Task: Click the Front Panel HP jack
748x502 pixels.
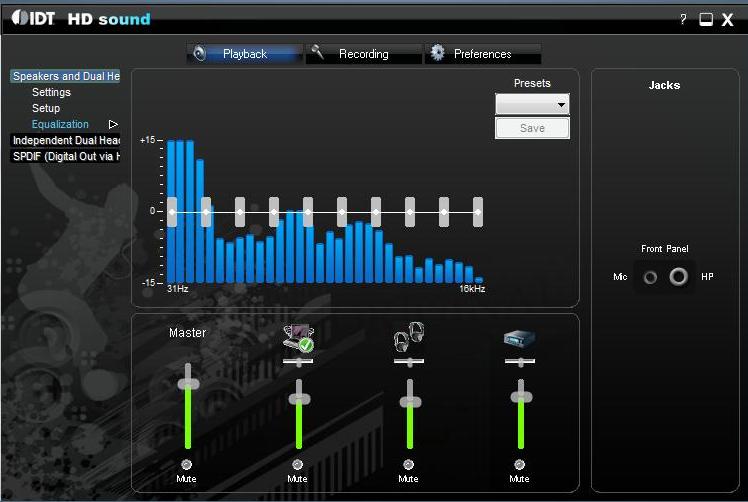Action: pyautogui.click(x=678, y=276)
